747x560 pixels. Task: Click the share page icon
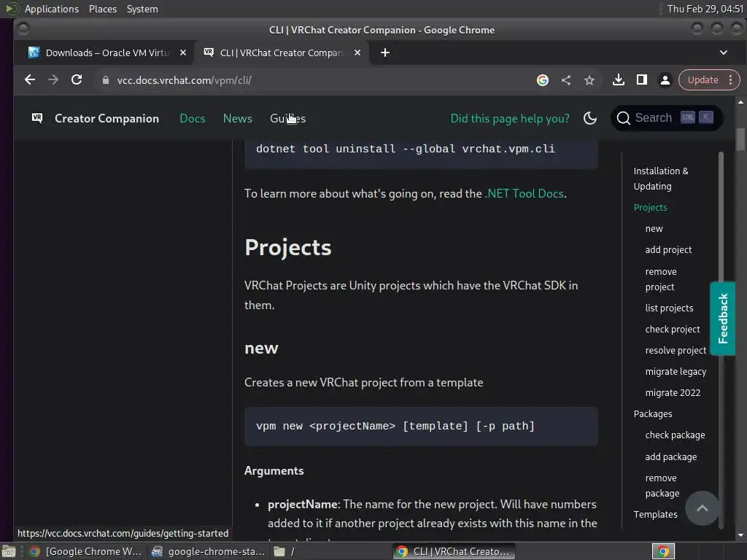[566, 80]
